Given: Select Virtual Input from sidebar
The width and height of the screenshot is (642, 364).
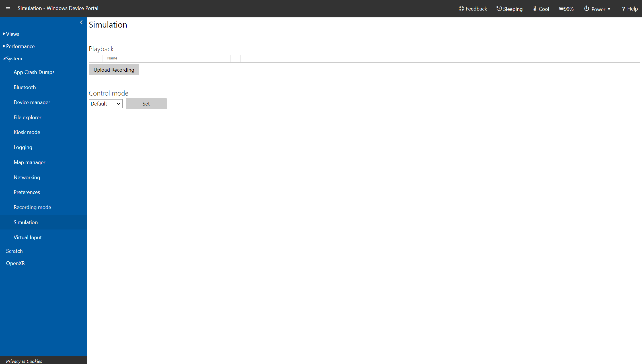Looking at the screenshot, I should coord(28,237).
